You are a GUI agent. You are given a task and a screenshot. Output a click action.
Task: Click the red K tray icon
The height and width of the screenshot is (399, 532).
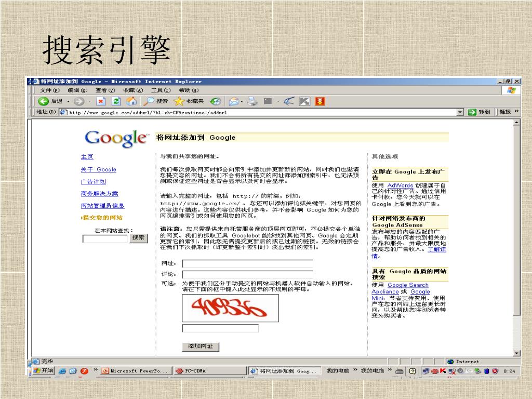443,371
